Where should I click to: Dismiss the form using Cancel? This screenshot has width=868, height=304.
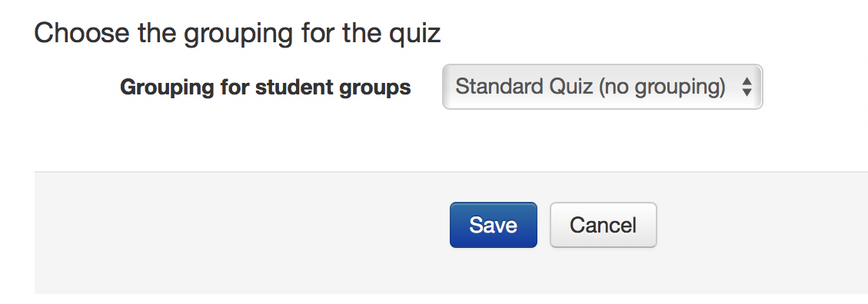coord(603,225)
